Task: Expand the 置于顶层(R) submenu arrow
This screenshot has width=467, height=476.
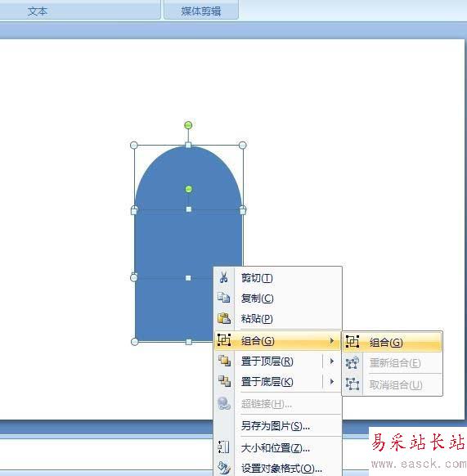Action: (x=332, y=361)
